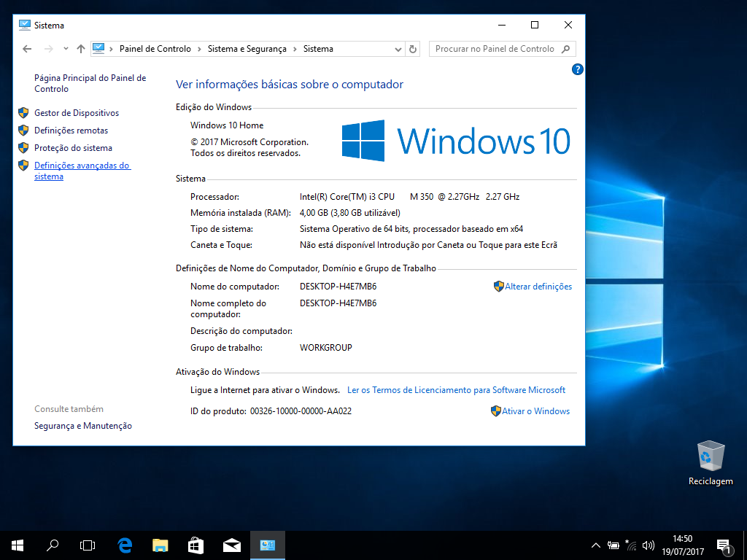Expand the address bar history dropdown
747x560 pixels.
(398, 49)
